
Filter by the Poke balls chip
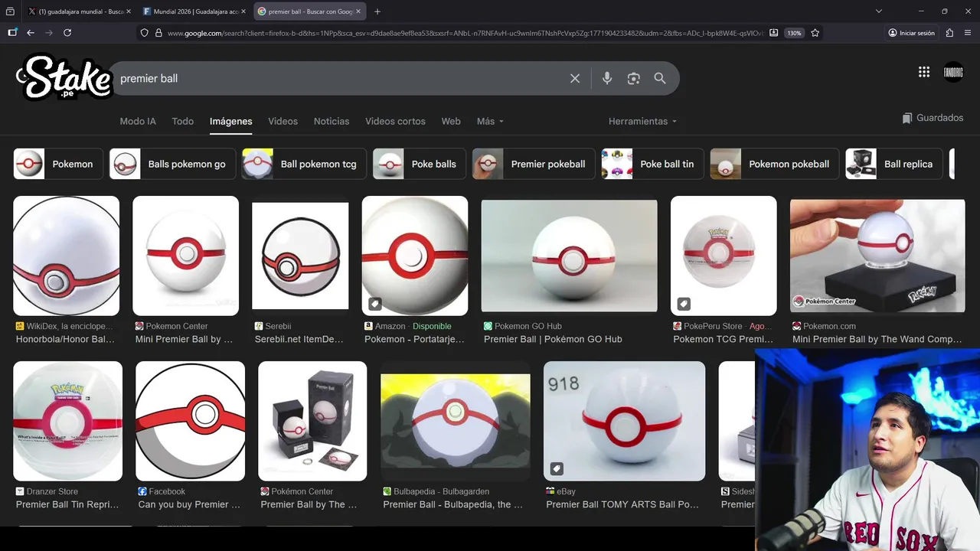[x=420, y=164]
